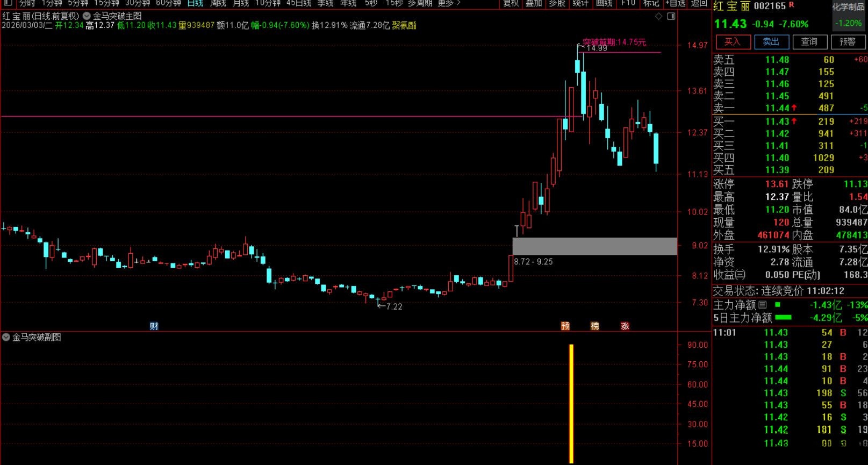
Task: Click the 买入 buy button
Action: pyautogui.click(x=732, y=42)
